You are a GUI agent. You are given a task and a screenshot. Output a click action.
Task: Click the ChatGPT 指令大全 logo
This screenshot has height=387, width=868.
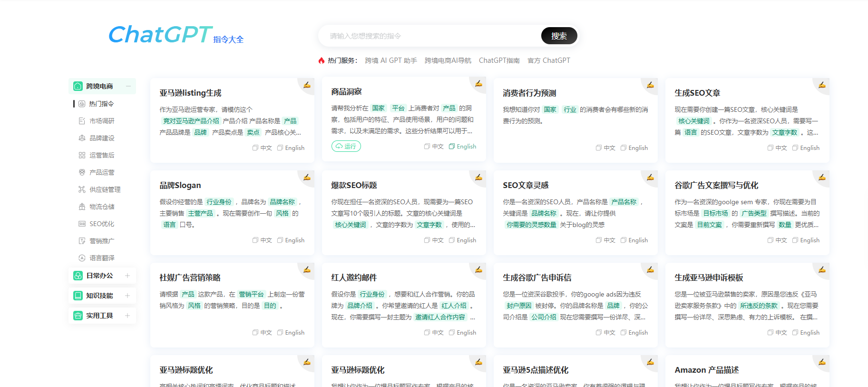point(176,35)
